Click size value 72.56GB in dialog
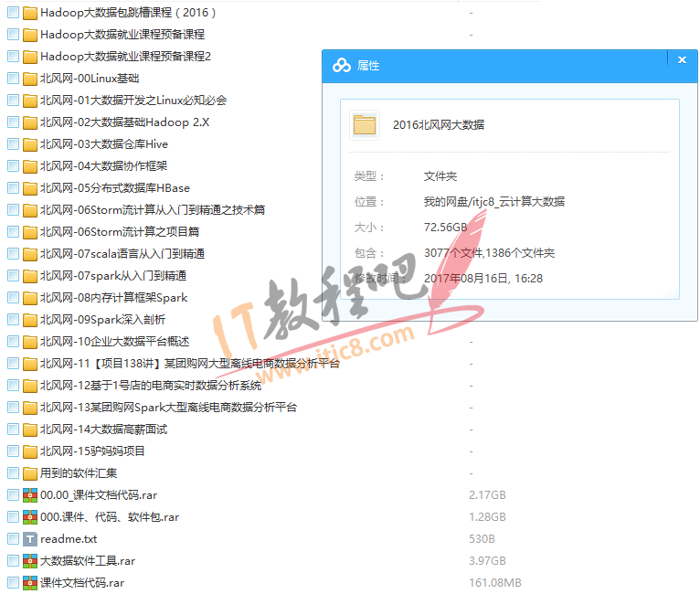The height and width of the screenshot is (594, 700). click(446, 228)
